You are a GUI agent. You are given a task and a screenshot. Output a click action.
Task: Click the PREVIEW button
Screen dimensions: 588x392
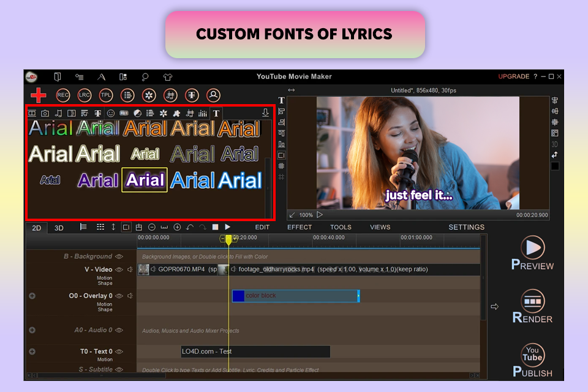(x=532, y=253)
